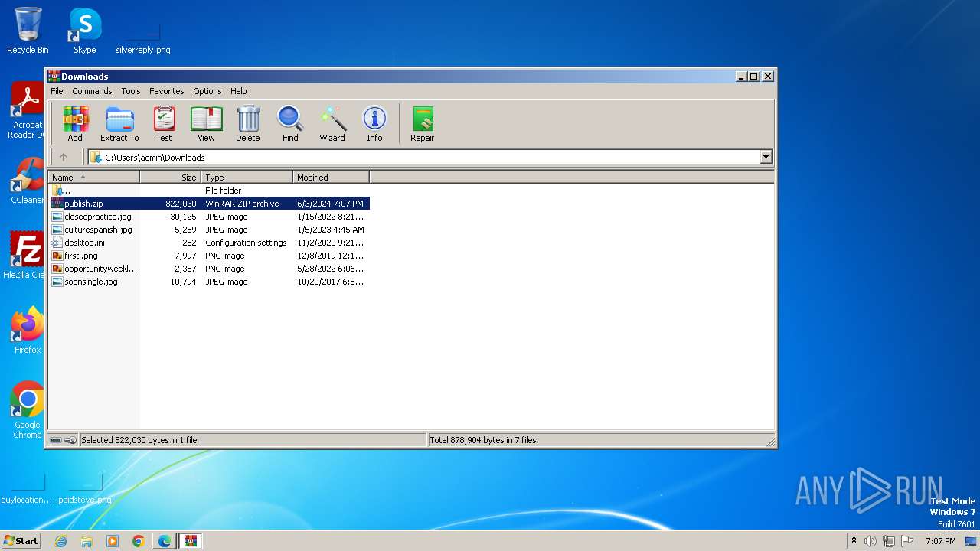Image resolution: width=980 pixels, height=551 pixels.
Task: Open the Favorites menu
Action: coord(167,91)
